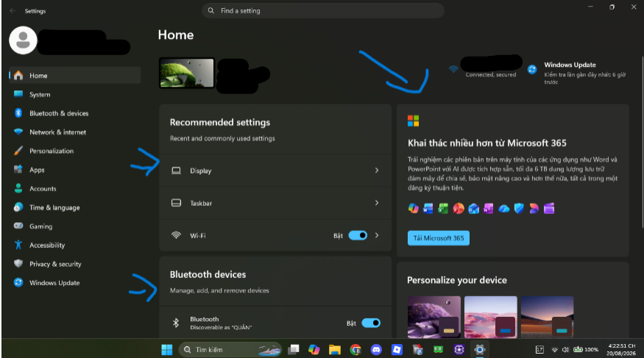This screenshot has width=644, height=358.
Task: Open Taskbar recommended setting row
Action: pyautogui.click(x=275, y=203)
